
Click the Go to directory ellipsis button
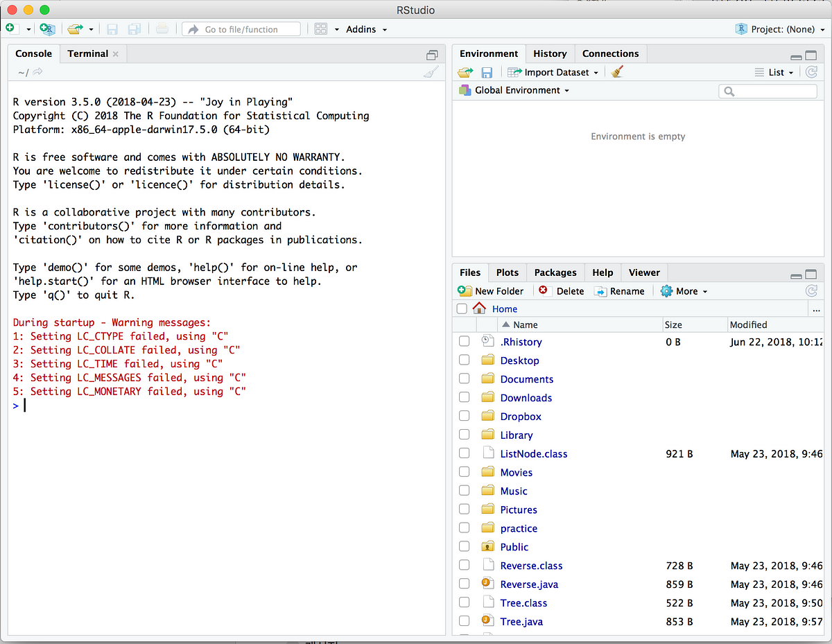816,309
